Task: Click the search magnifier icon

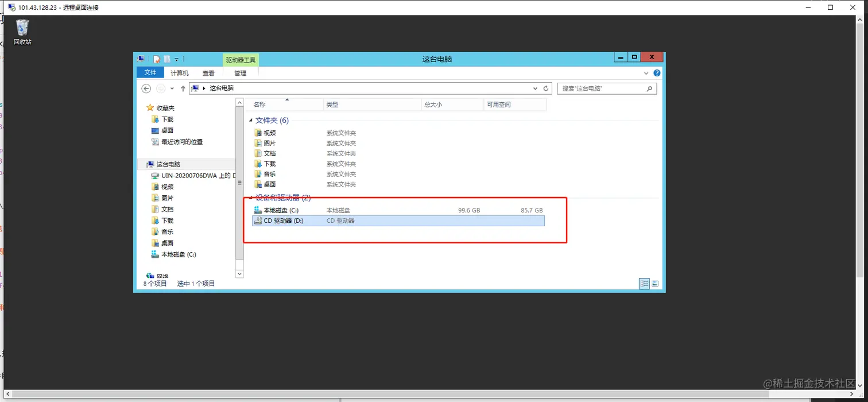Action: click(x=650, y=88)
